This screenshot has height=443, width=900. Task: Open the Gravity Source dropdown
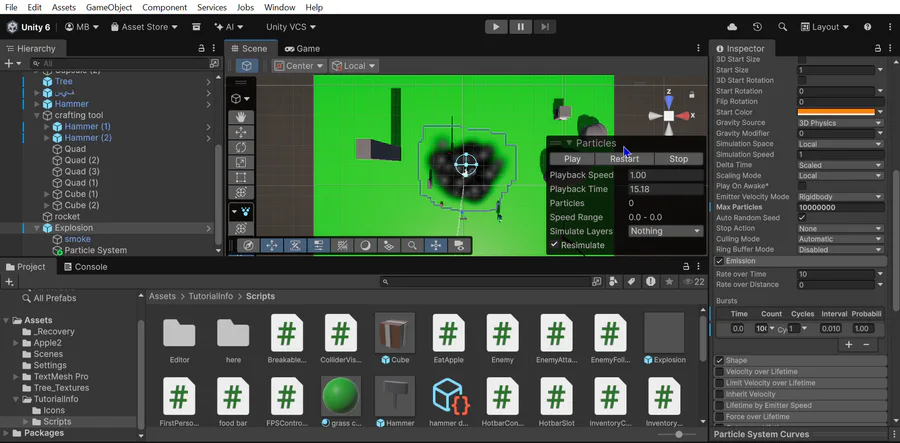pyautogui.click(x=840, y=123)
